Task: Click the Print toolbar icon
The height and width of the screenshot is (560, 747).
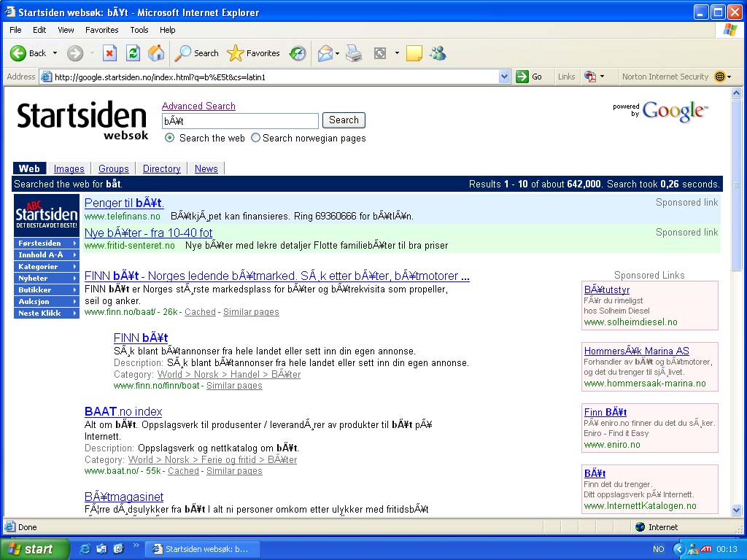Action: click(x=354, y=53)
